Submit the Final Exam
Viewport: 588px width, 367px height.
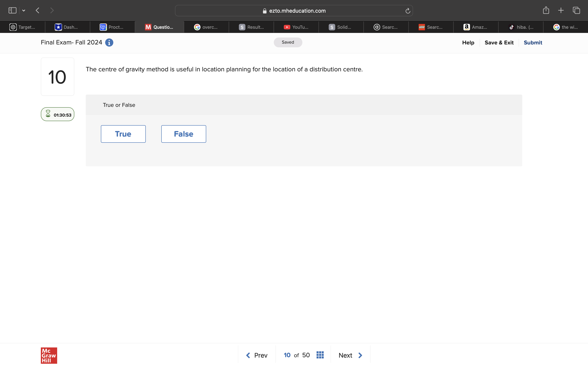tap(533, 42)
